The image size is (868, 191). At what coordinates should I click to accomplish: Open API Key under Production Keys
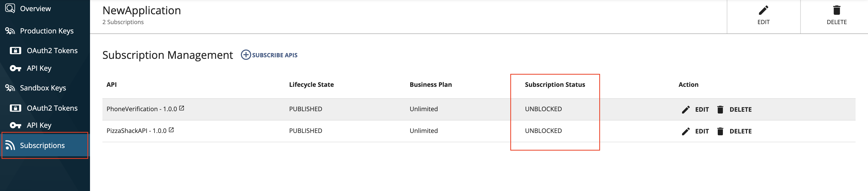point(39,68)
